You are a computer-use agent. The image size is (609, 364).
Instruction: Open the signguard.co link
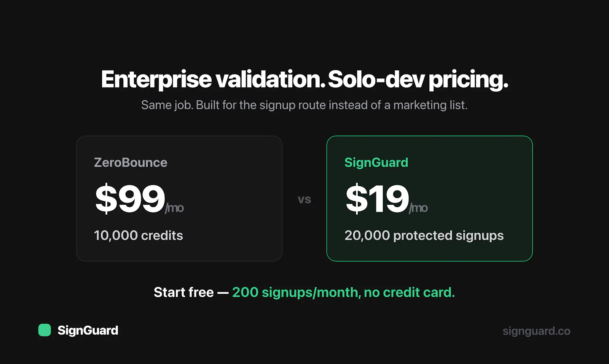click(536, 331)
